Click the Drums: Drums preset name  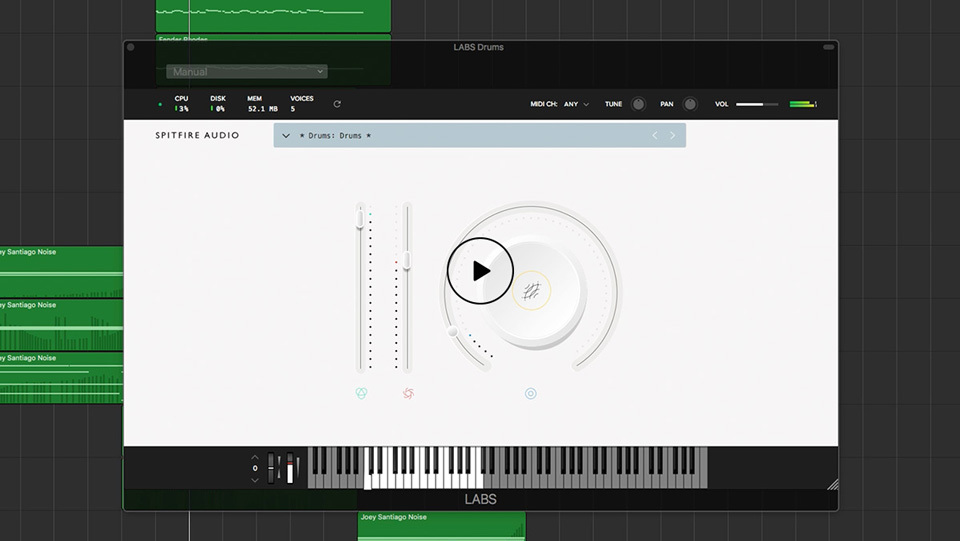pyautogui.click(x=335, y=135)
